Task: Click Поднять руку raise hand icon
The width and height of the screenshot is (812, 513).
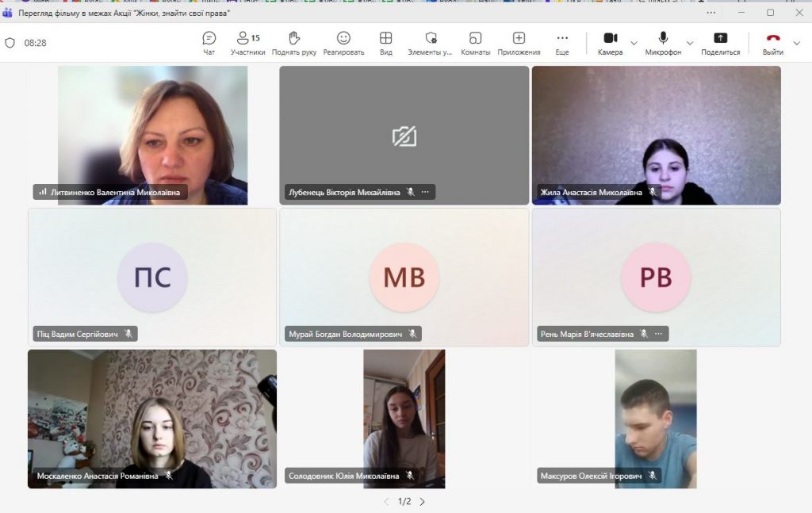Action: (x=295, y=43)
